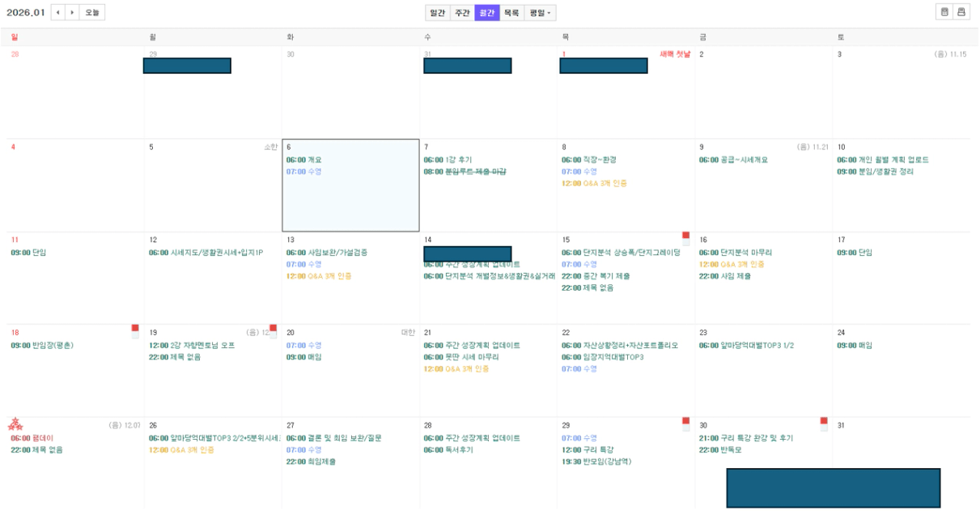Select the 월간 monthly view tab
The width and height of the screenshot is (980, 515).
tap(487, 13)
